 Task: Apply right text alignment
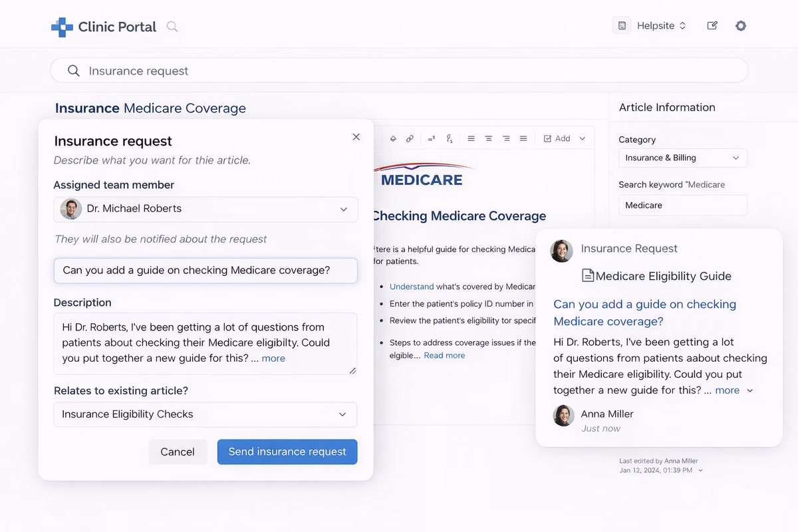coord(506,139)
